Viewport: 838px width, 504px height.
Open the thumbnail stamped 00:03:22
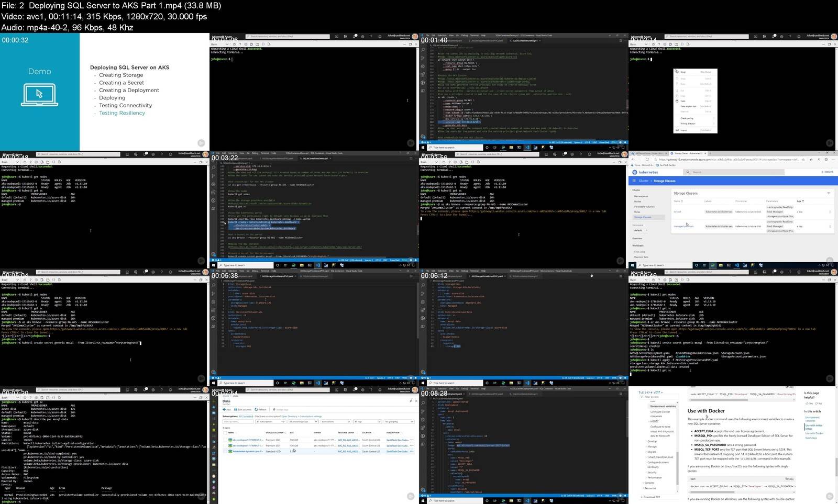314,210
